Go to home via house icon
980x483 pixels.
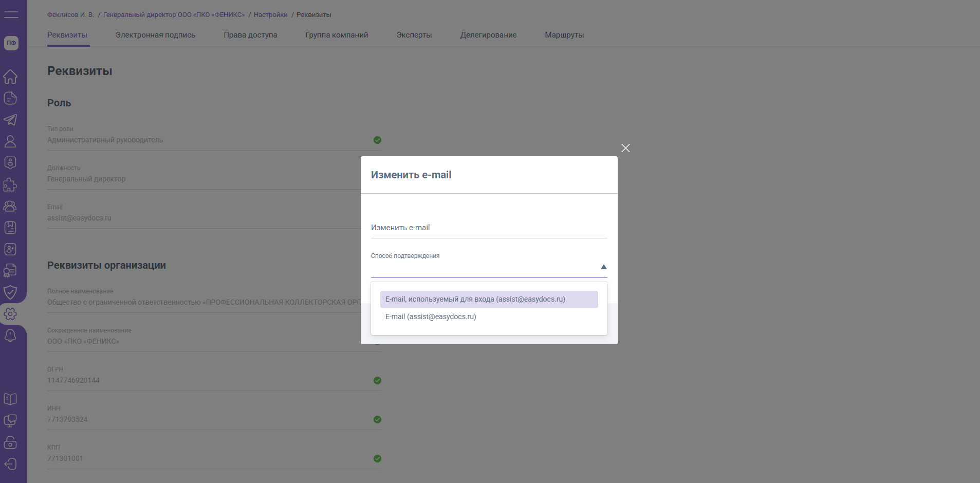pos(10,77)
